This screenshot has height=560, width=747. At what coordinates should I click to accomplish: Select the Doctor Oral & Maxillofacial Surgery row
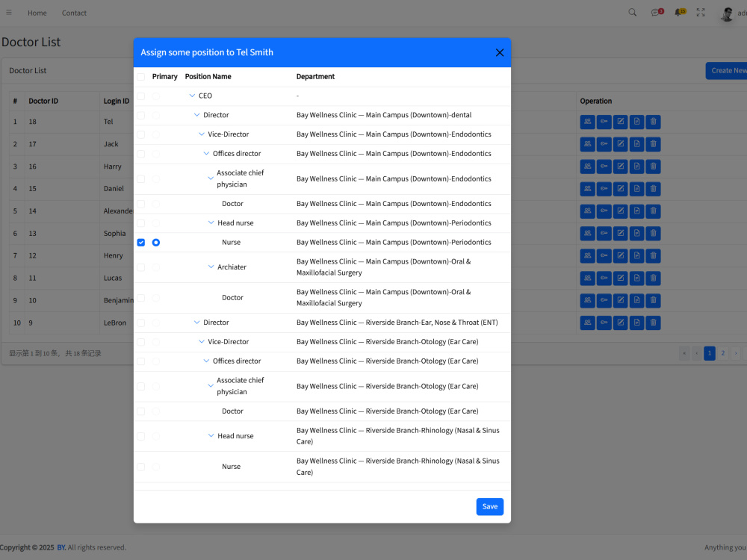[322, 298]
